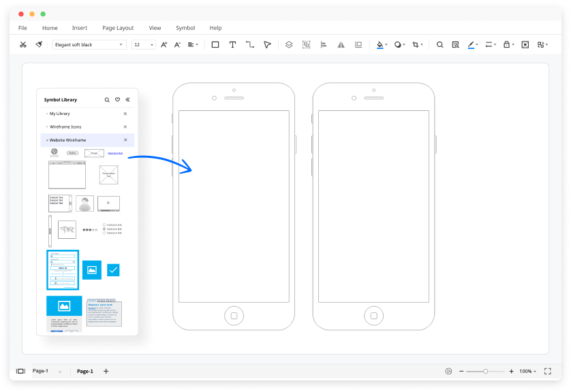This screenshot has height=392, width=571.
Task: Select the LOGO symbol in library
Action: click(55, 152)
